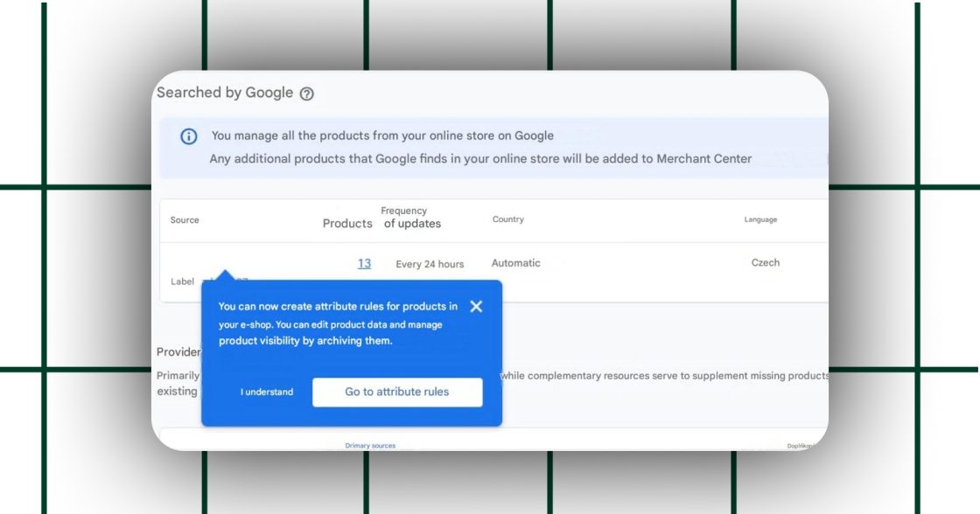980x514 pixels.
Task: Close the attribute rules tooltip with X
Action: pyautogui.click(x=476, y=307)
